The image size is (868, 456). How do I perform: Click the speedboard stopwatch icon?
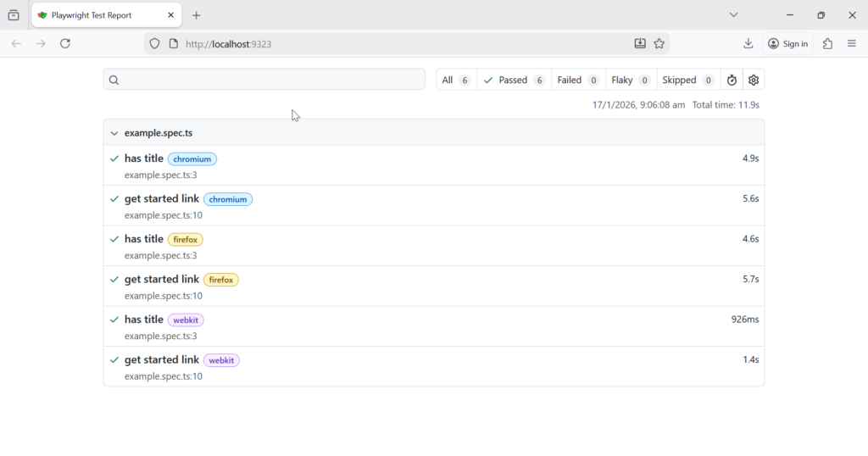tap(732, 81)
